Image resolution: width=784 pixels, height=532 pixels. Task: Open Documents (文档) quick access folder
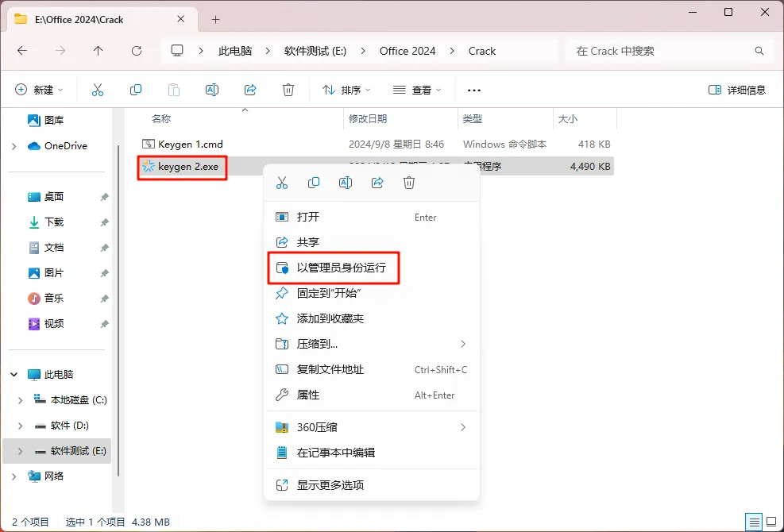click(x=45, y=248)
